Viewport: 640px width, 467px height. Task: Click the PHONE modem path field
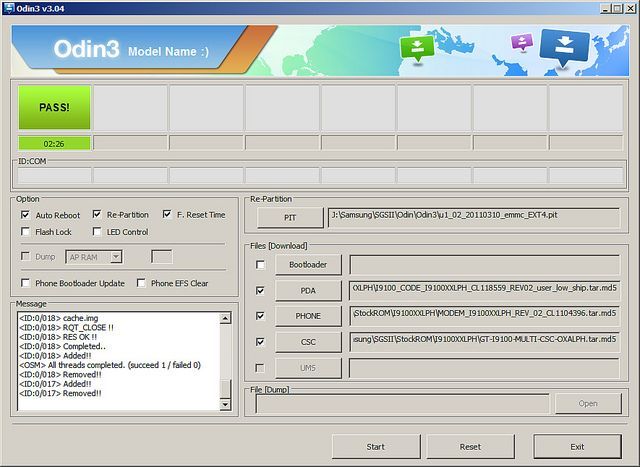[x=485, y=316]
